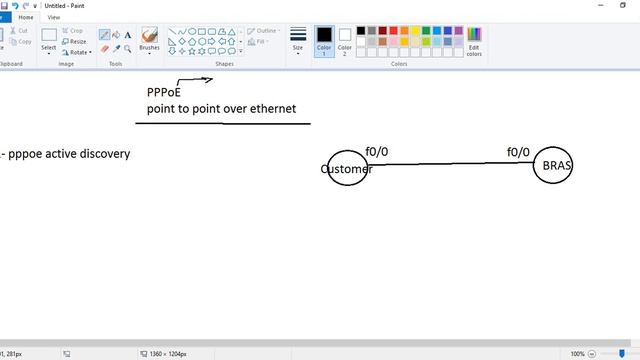Click the Resize button
640x360 pixels.
[74, 42]
